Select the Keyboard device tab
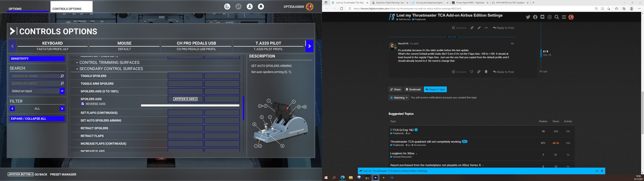This screenshot has width=644, height=181. (52, 46)
